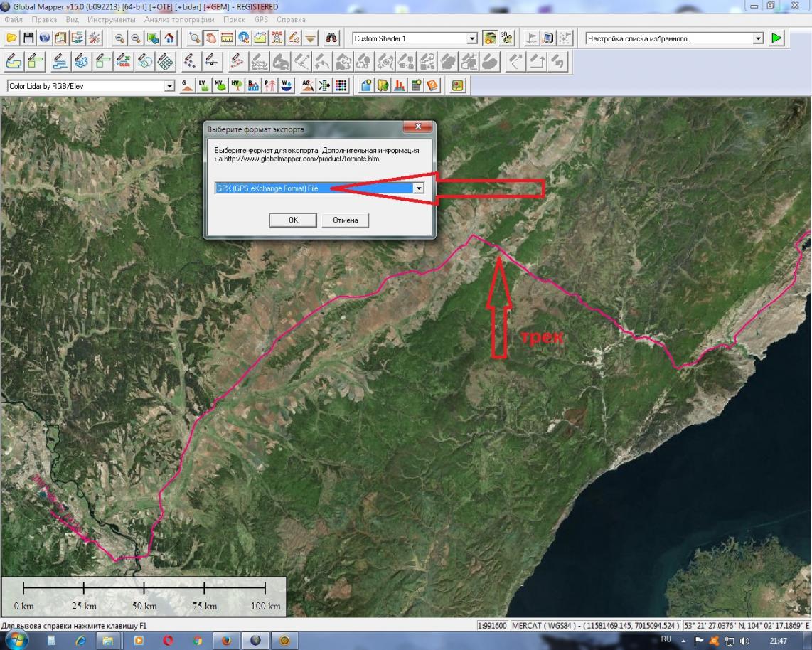
Task: Click the Save Workspace floppy disk icon
Action: [28, 38]
